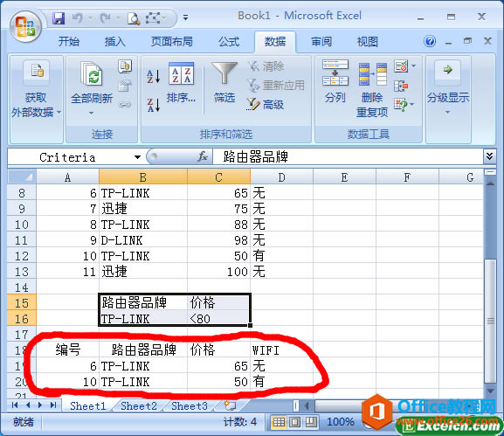This screenshot has height=436, width=504.
Task: Click the Name Box showing Criteria
Action: pos(67,157)
